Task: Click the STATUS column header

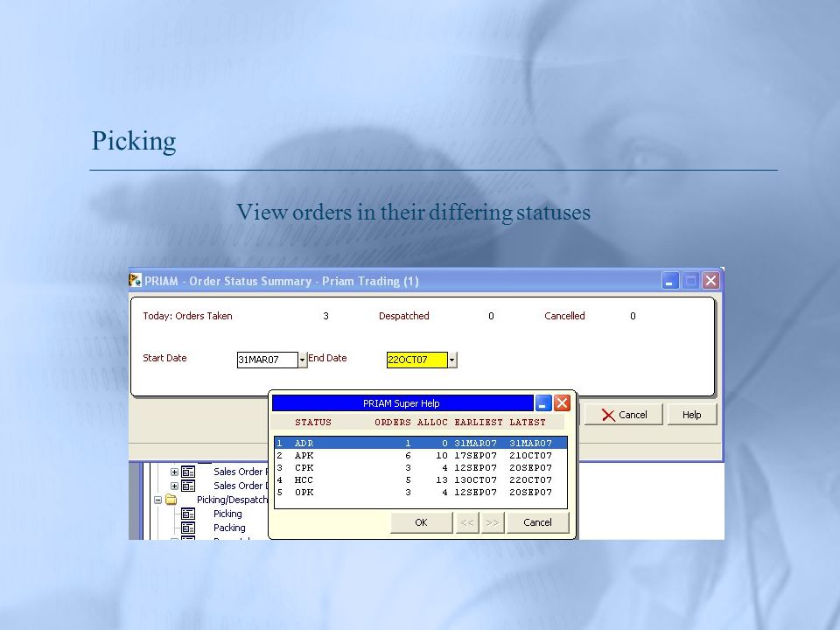Action: pos(313,422)
